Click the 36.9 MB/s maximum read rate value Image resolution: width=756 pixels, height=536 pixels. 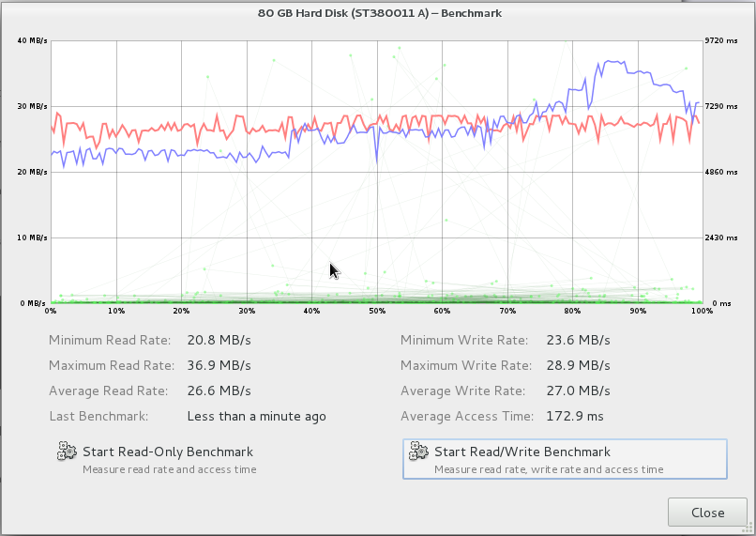219,365
